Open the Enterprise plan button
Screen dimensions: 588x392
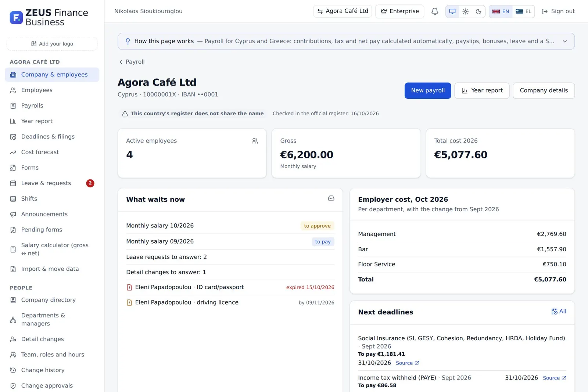point(399,11)
